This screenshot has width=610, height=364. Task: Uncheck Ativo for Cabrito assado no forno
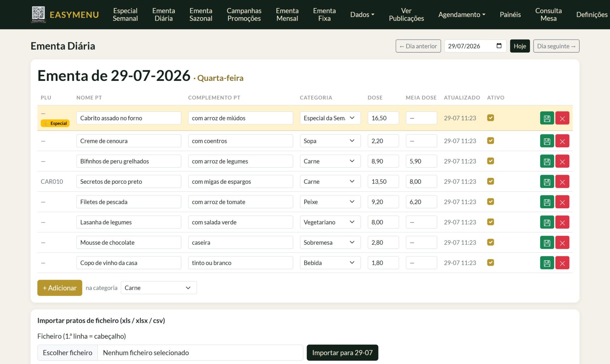490,117
